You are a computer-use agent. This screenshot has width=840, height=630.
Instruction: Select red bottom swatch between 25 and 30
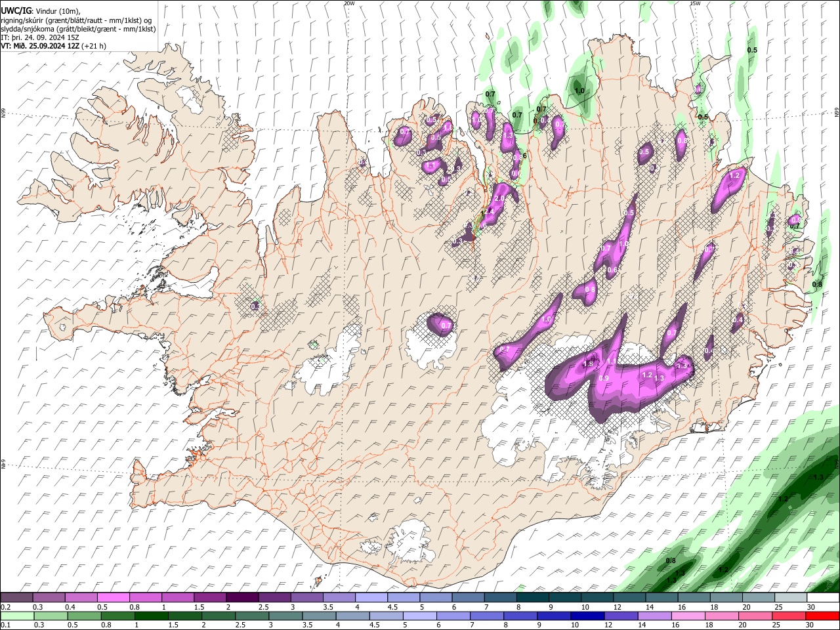(789, 616)
